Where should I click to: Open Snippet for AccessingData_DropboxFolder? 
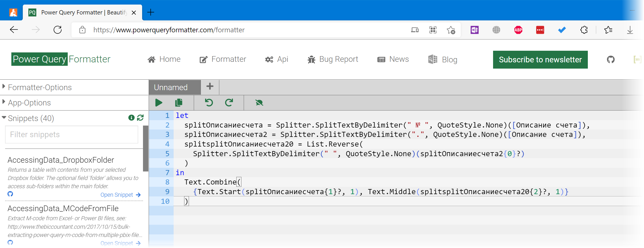pyautogui.click(x=121, y=195)
